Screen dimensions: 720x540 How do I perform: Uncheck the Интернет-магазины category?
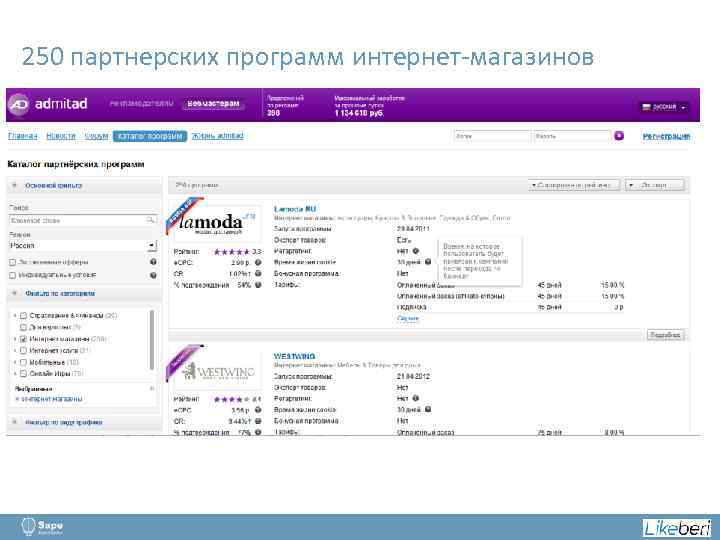point(23,339)
